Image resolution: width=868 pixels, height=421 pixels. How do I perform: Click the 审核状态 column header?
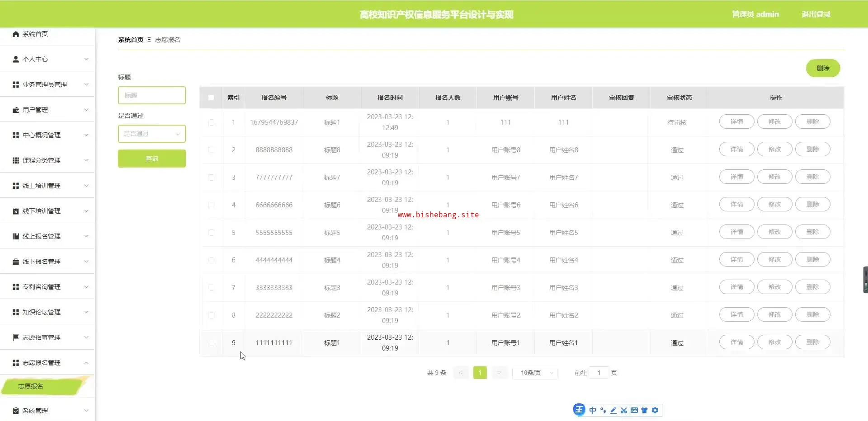679,98
